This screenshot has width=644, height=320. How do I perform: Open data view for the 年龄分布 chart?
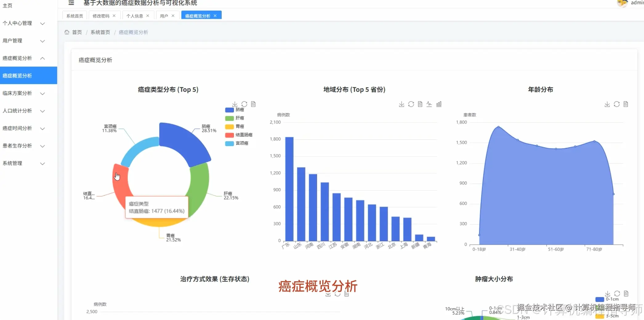tap(626, 104)
